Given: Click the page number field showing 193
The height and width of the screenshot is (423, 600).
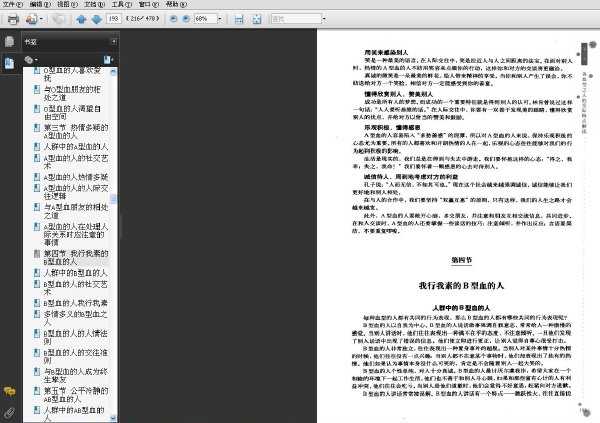Looking at the screenshot, I should (114, 18).
